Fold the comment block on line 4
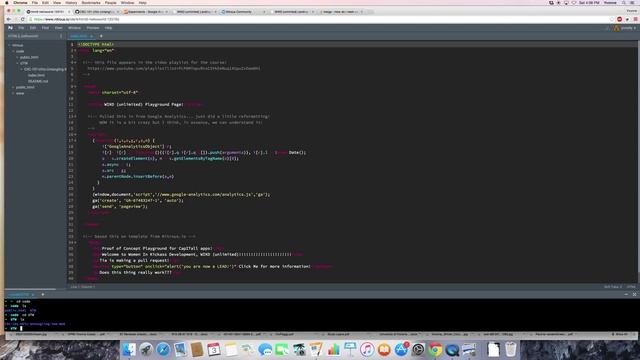Viewport: 640px width, 360px height. [x=76, y=62]
